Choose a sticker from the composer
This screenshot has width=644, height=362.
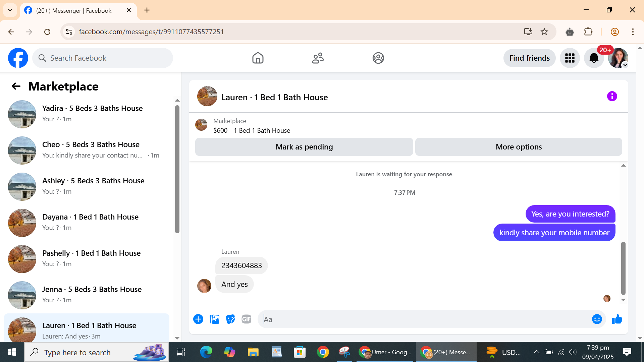point(230,319)
